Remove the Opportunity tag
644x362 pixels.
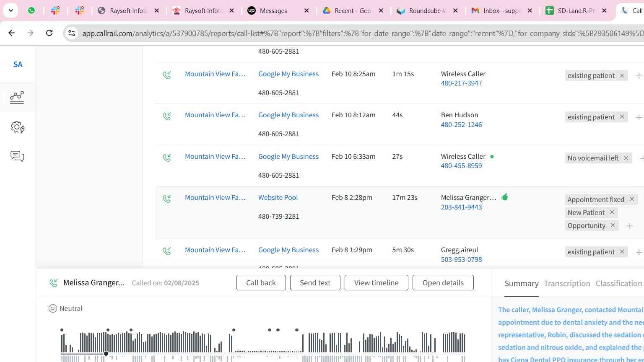coord(613,225)
